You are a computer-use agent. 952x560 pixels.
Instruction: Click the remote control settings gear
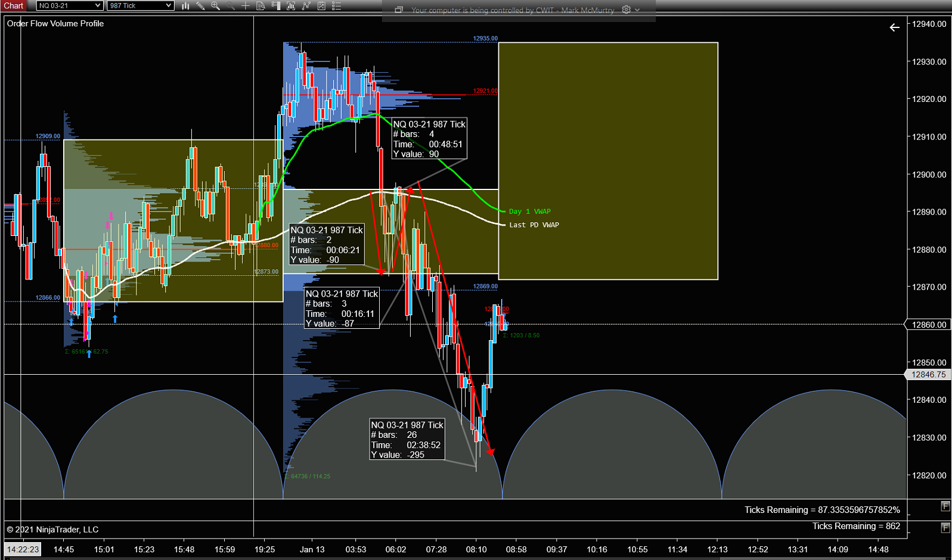pyautogui.click(x=626, y=10)
